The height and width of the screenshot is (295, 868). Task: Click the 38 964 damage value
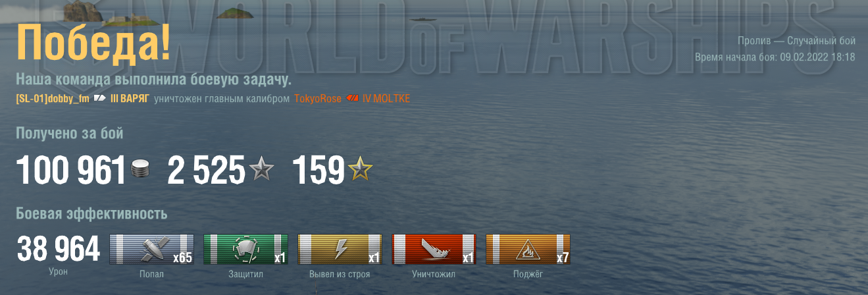click(x=59, y=250)
